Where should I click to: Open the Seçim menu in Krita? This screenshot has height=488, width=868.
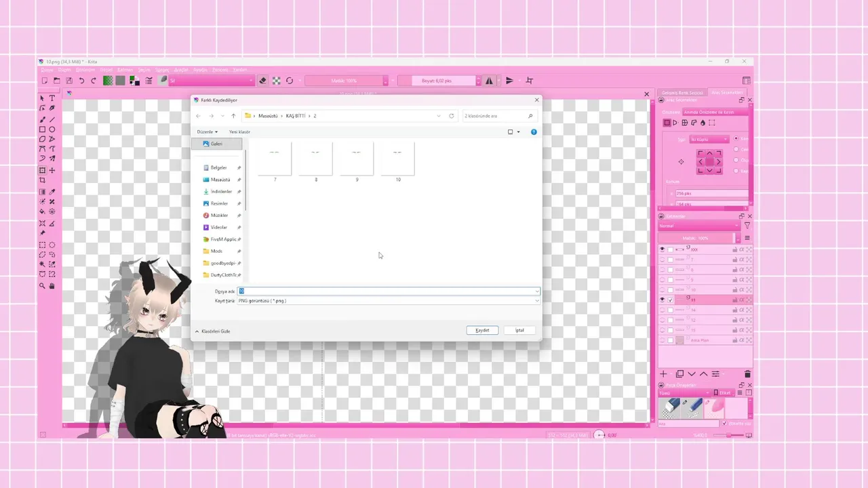click(x=144, y=70)
